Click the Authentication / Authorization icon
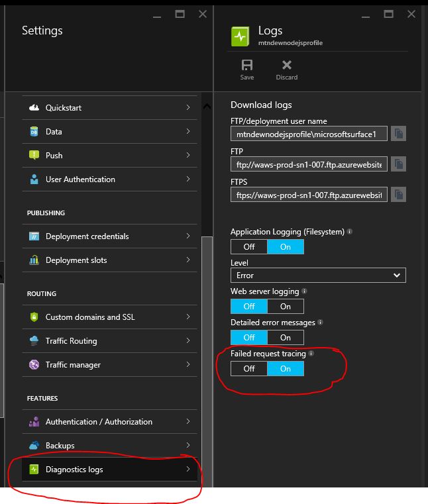This screenshot has height=504, width=428. coord(34,421)
